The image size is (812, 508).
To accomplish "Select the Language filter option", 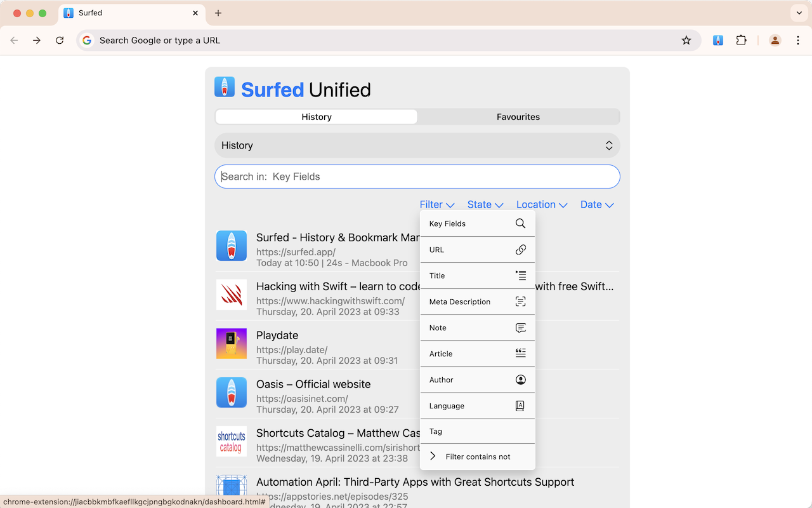I will point(478,406).
